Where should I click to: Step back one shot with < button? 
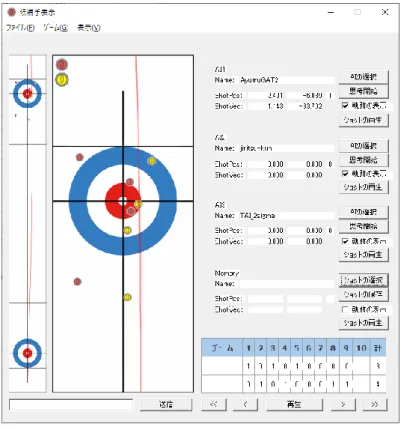tap(245, 405)
